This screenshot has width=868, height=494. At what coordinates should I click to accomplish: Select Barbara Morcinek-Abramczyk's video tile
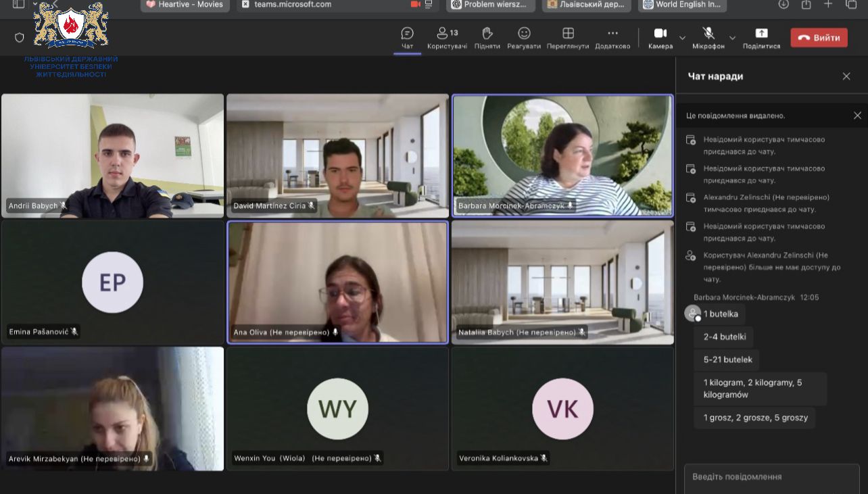pos(562,155)
